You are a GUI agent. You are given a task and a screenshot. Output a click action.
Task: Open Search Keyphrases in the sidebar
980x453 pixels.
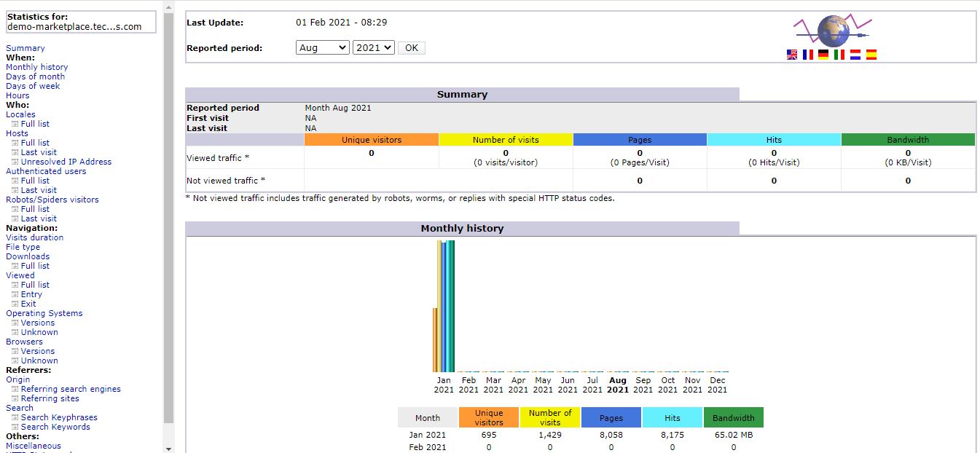click(x=59, y=417)
